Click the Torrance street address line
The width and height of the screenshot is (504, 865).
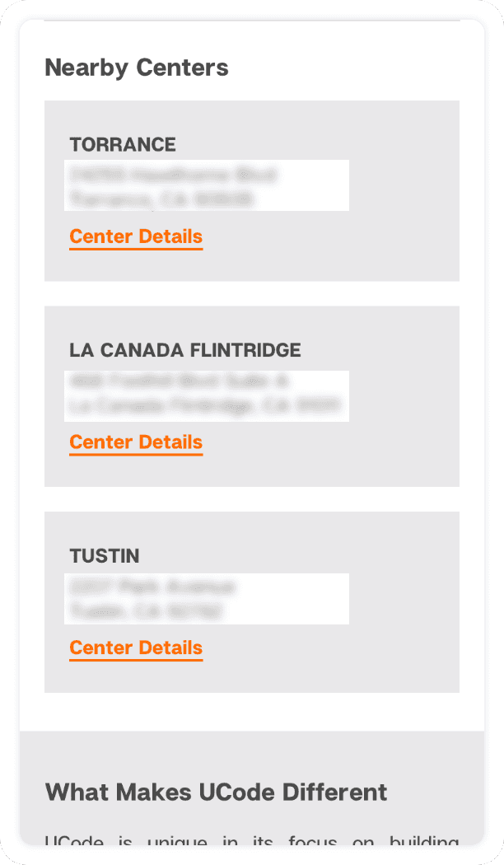tap(173, 175)
